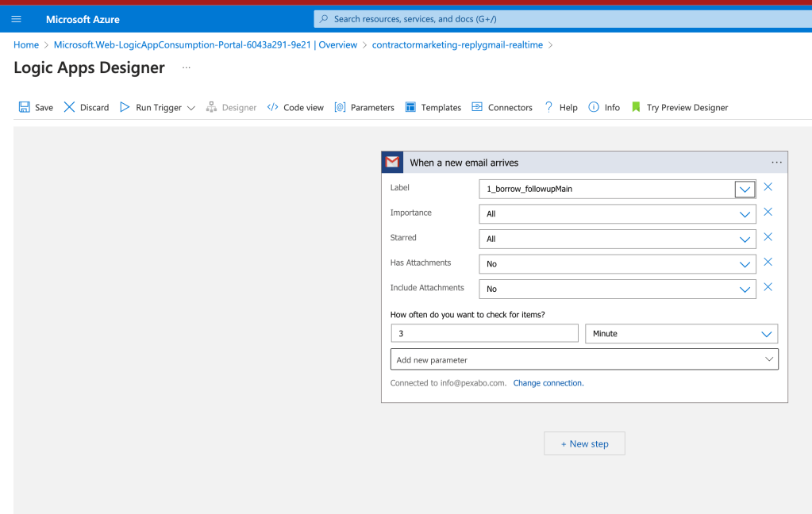The image size is (812, 514).
Task: Switch to Code view
Action: coord(303,108)
